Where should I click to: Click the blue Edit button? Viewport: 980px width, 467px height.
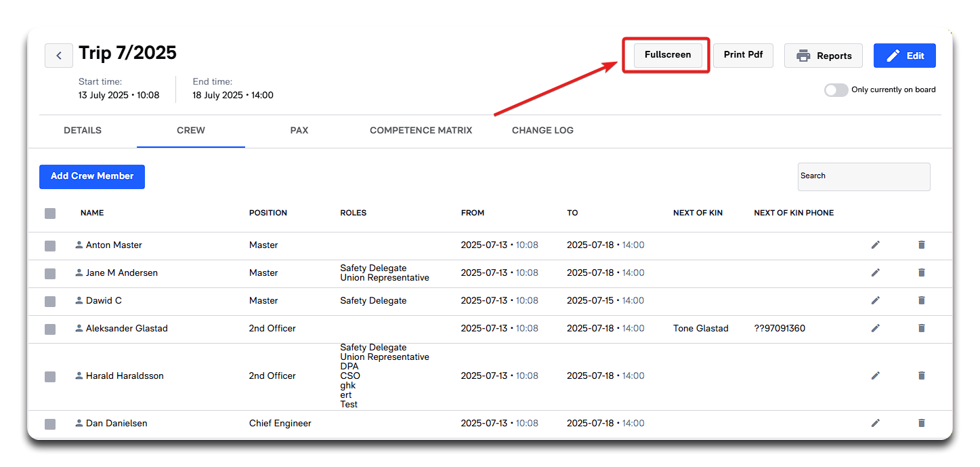(904, 56)
